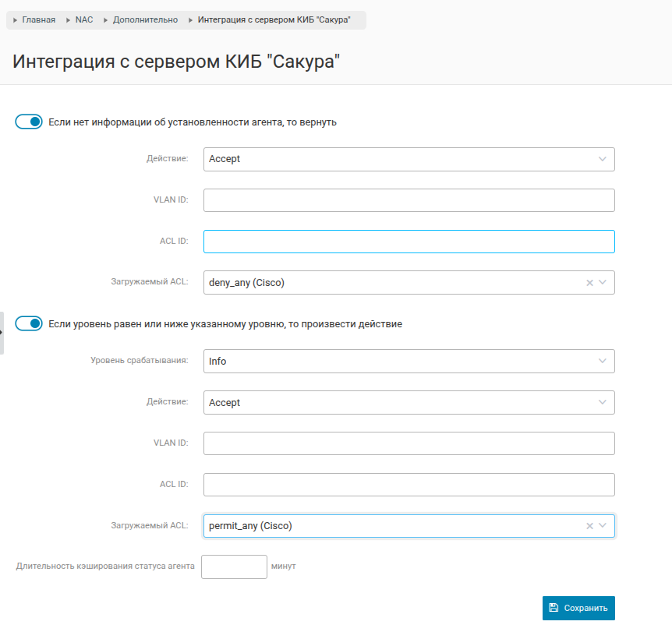672x639 pixels.
Task: Open the first Действие dropdown under agent rule
Action: (409, 159)
